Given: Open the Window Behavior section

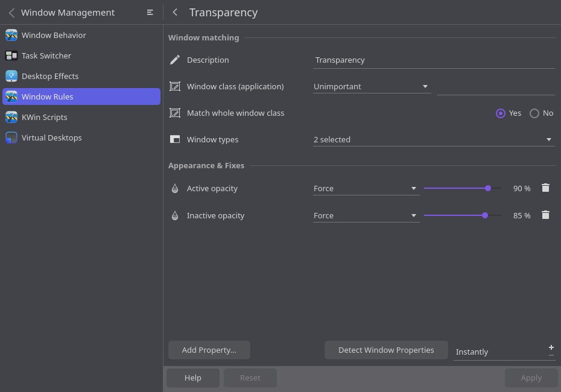Looking at the screenshot, I should point(54,36).
